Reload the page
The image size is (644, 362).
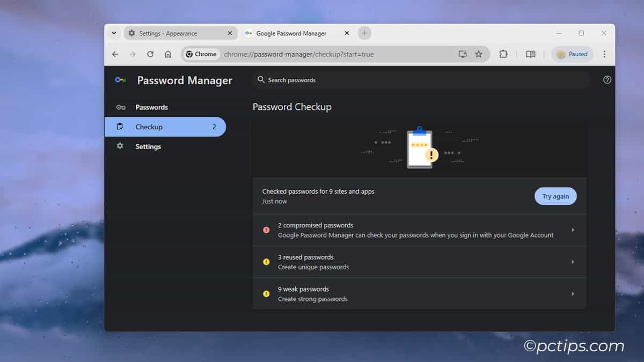[x=150, y=54]
